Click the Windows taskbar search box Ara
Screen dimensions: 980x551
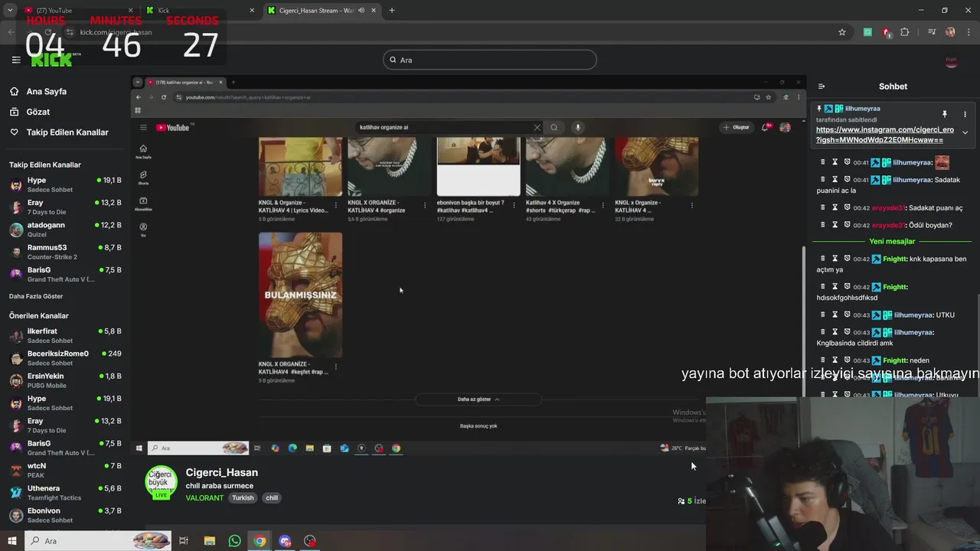tap(98, 541)
